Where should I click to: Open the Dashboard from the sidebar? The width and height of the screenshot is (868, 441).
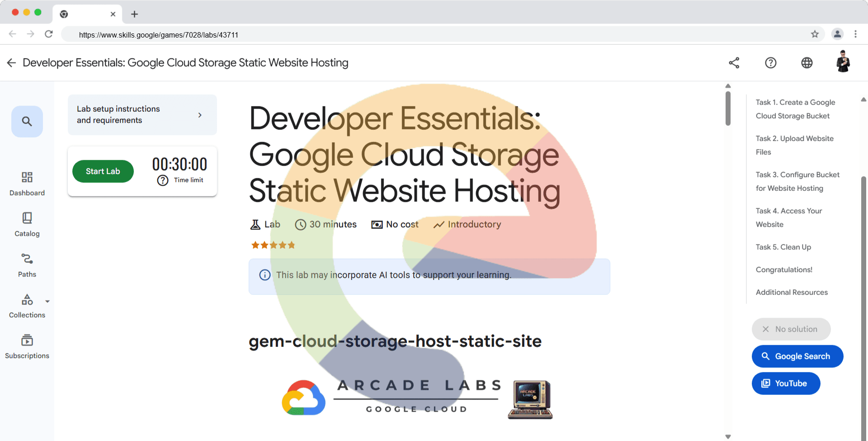click(x=27, y=183)
